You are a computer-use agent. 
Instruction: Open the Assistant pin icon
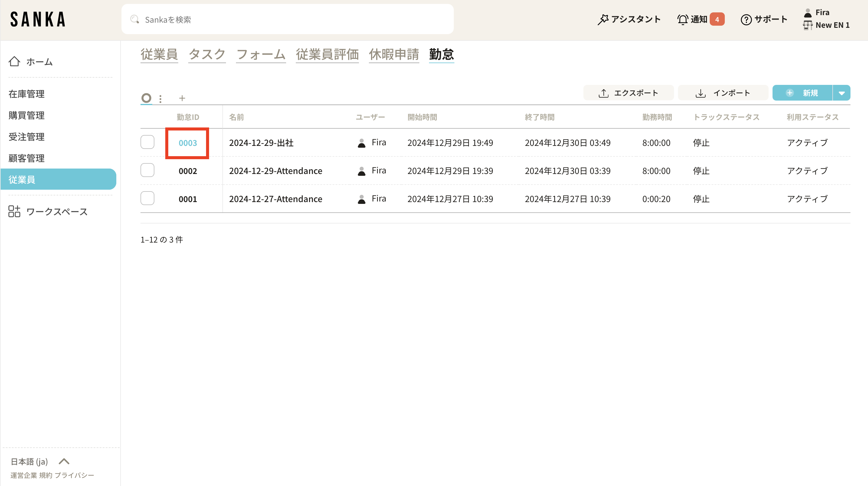tap(603, 20)
